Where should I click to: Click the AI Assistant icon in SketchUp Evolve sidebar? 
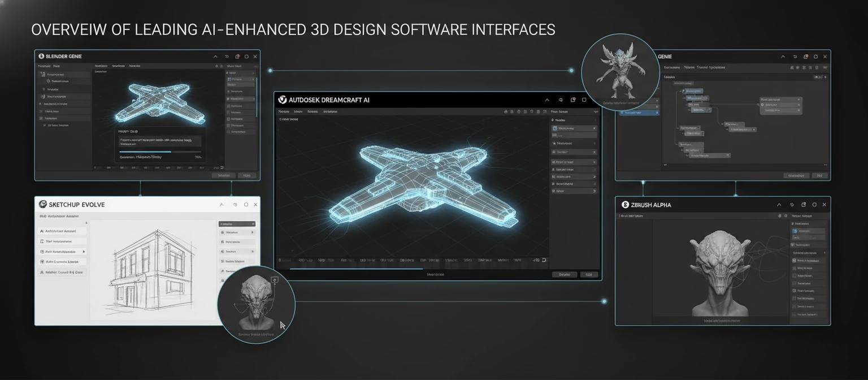(42, 231)
